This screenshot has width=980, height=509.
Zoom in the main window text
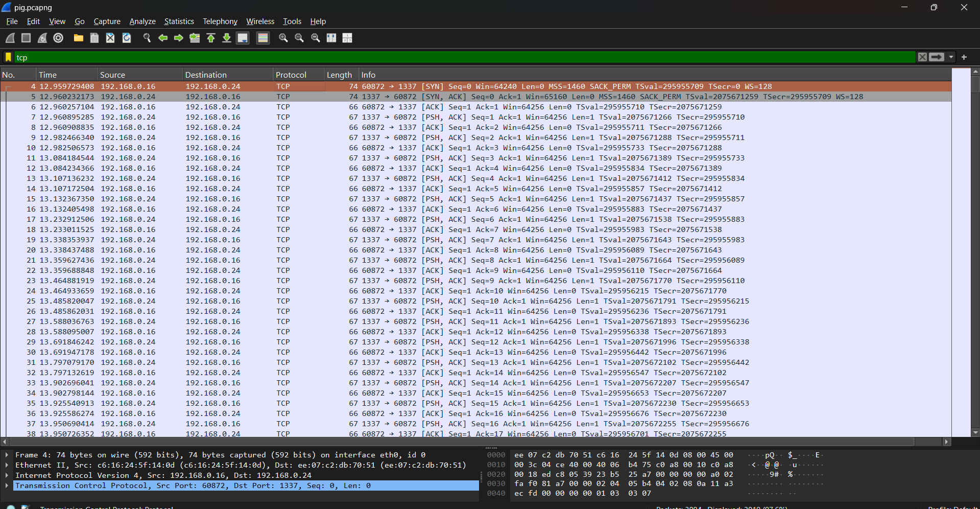[x=283, y=38]
